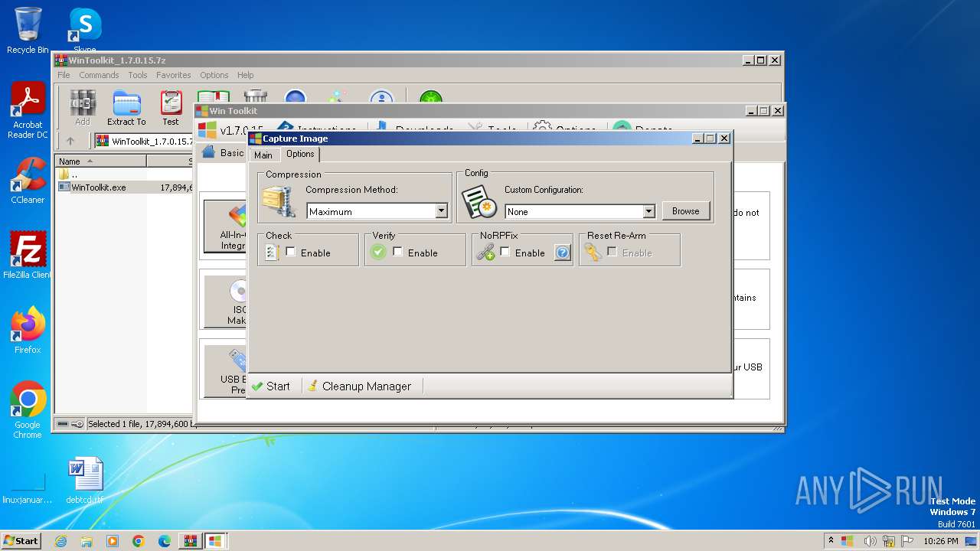
Task: Open FileZilla Client desktop icon
Action: (28, 256)
